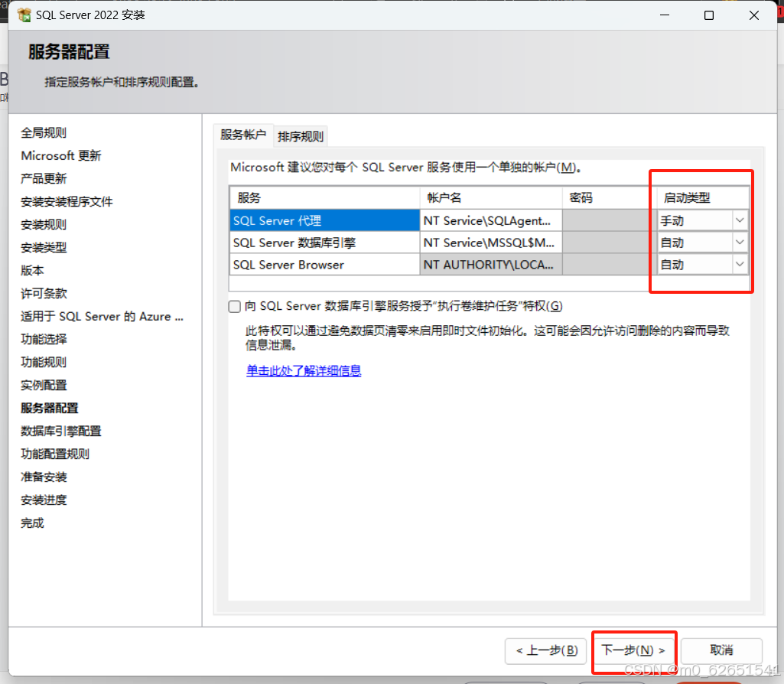Viewport: 784px width, 684px height.
Task: Click the 服务 column header
Action: tap(324, 197)
